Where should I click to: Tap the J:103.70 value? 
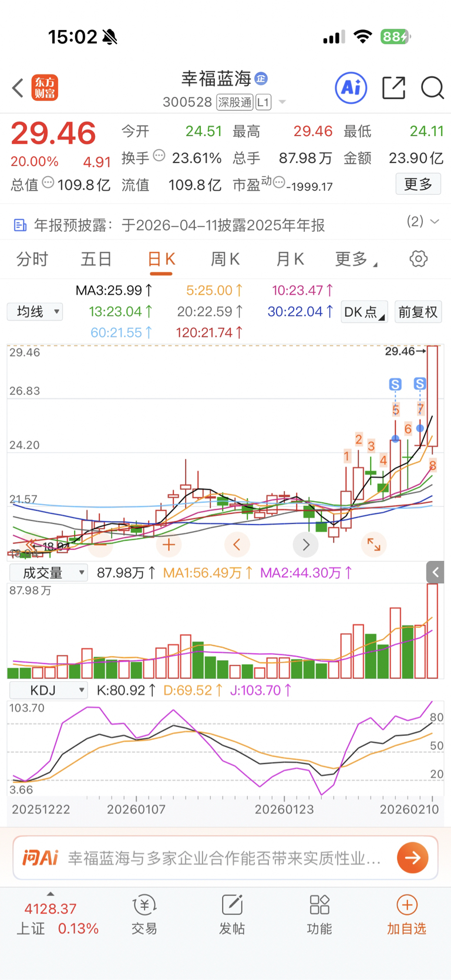[x=261, y=691]
